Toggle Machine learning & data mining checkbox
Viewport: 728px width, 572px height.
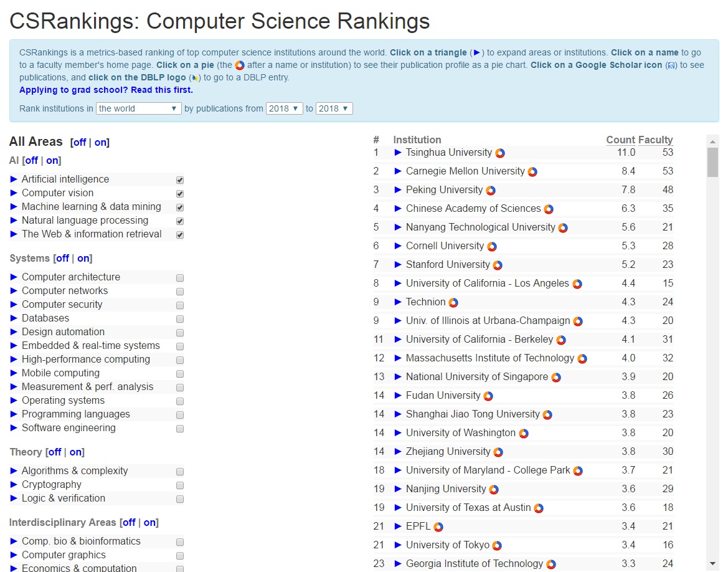click(x=180, y=207)
